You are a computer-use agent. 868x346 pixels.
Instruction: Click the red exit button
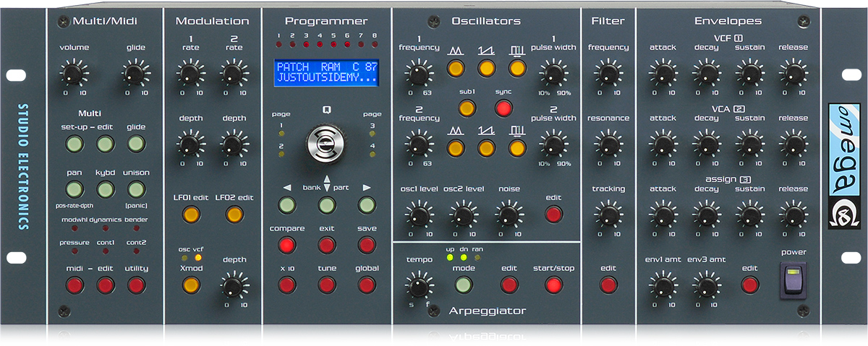click(x=327, y=245)
